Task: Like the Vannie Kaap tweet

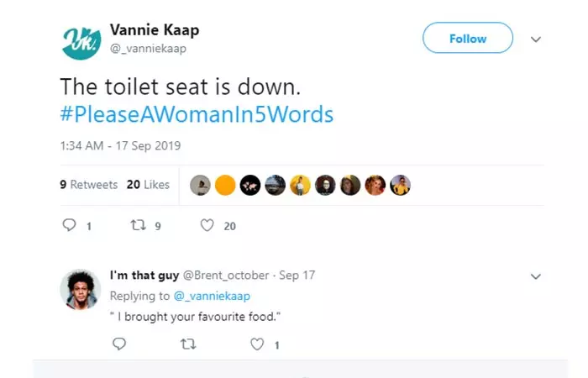Action: (207, 225)
